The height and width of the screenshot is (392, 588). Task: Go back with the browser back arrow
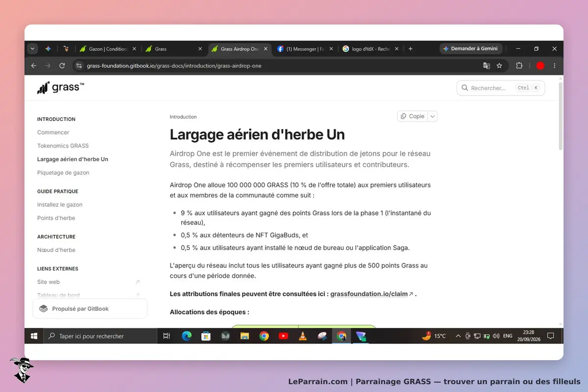click(x=34, y=66)
